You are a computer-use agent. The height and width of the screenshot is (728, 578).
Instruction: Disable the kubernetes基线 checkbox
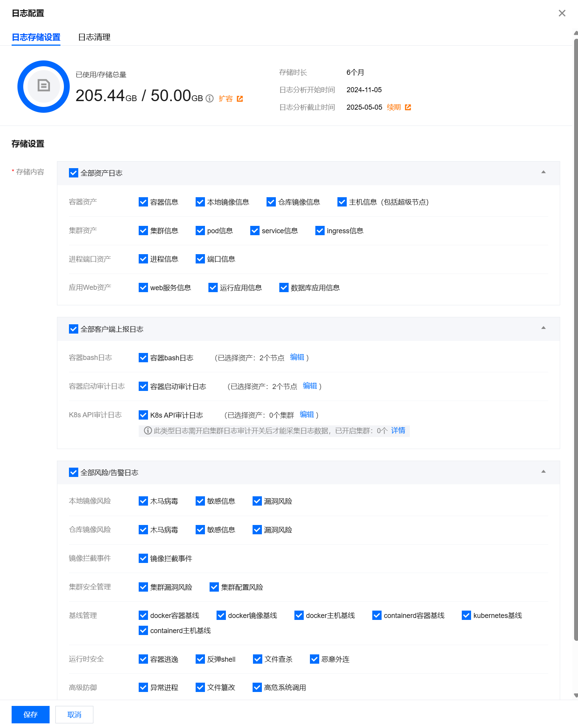point(466,615)
